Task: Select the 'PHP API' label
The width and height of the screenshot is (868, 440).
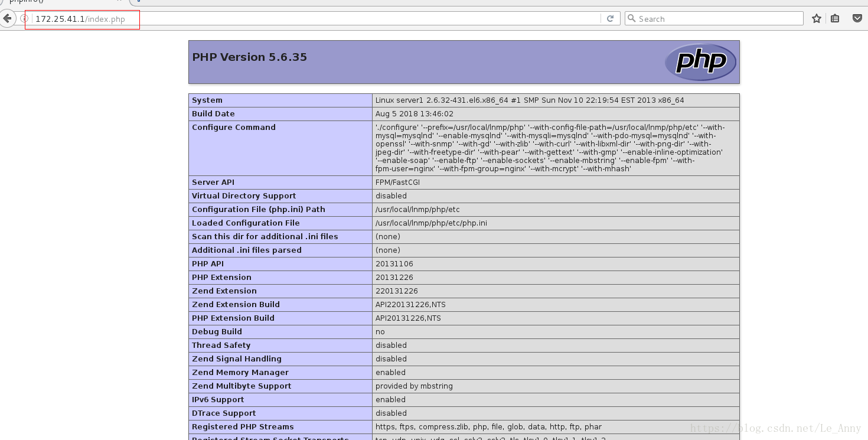Action: (x=208, y=264)
